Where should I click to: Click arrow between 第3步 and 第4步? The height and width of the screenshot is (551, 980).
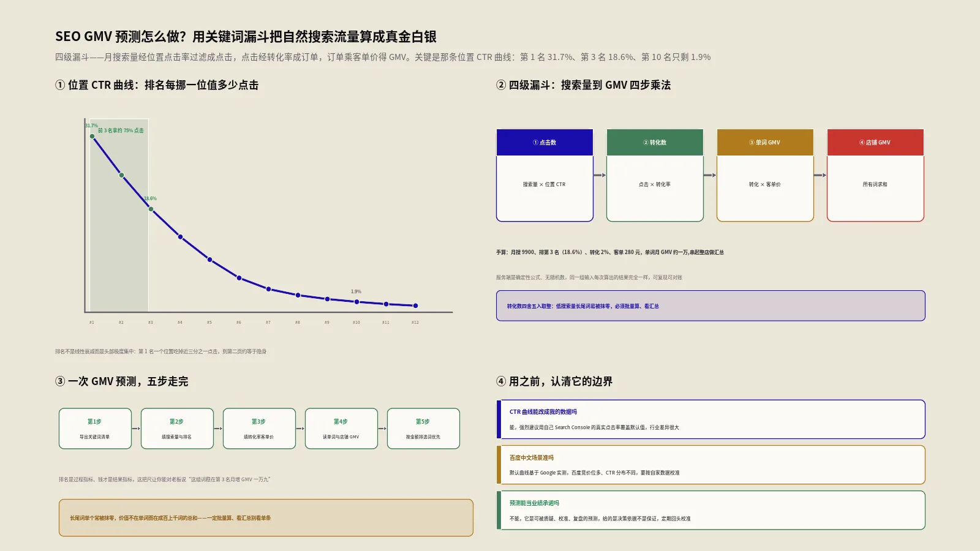(x=300, y=429)
